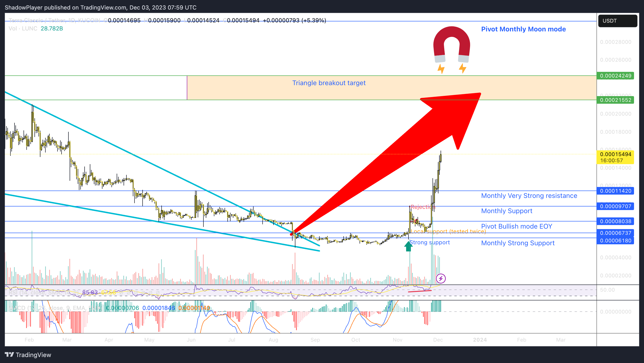
Task: Click the 0.00008038 blue price label
Action: point(615,221)
